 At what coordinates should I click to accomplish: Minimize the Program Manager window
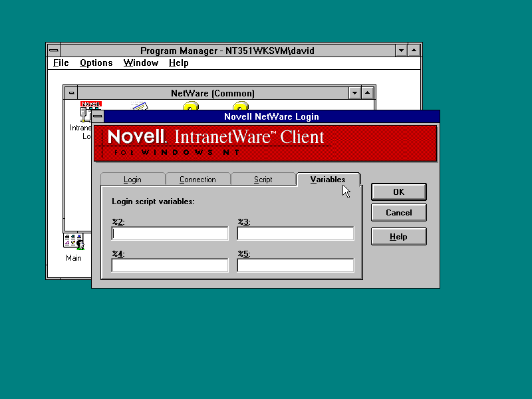(x=402, y=51)
